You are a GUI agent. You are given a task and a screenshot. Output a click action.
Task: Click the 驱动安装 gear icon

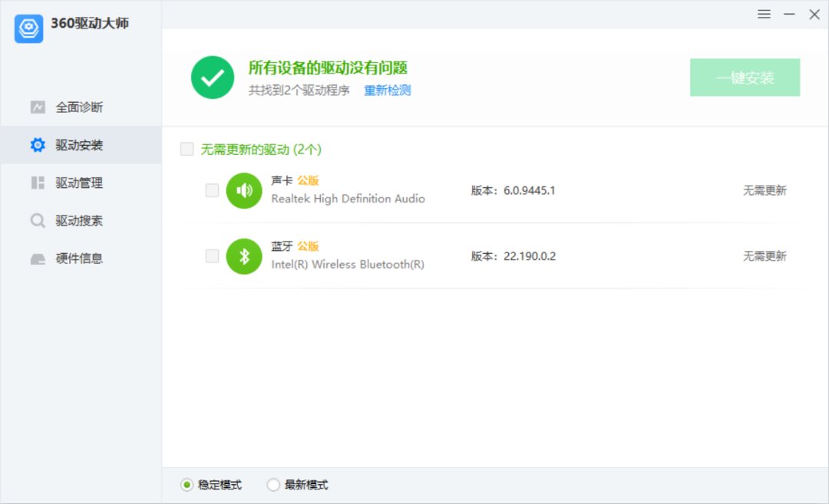[38, 145]
